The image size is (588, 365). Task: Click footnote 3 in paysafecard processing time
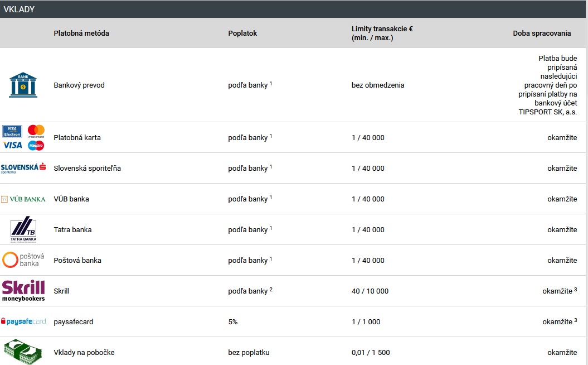point(576,320)
